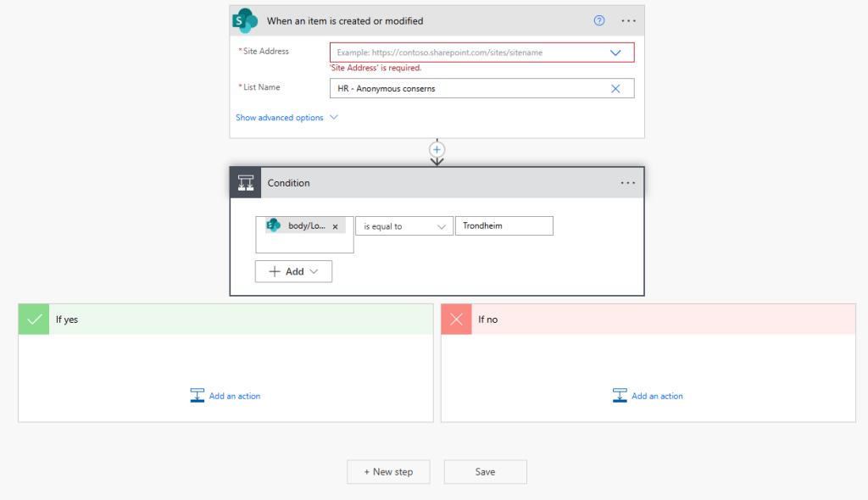
Task: Open help for the SharePoint trigger
Action: tap(599, 20)
